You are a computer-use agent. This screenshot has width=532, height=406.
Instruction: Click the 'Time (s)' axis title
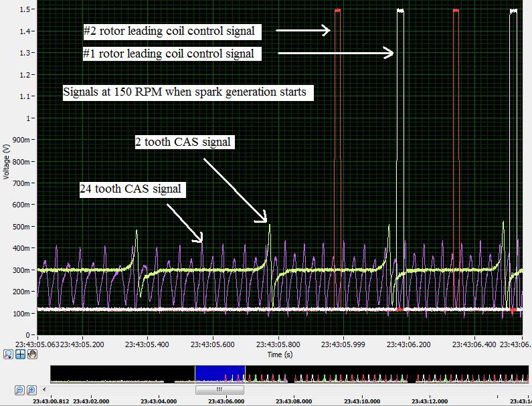(280, 354)
